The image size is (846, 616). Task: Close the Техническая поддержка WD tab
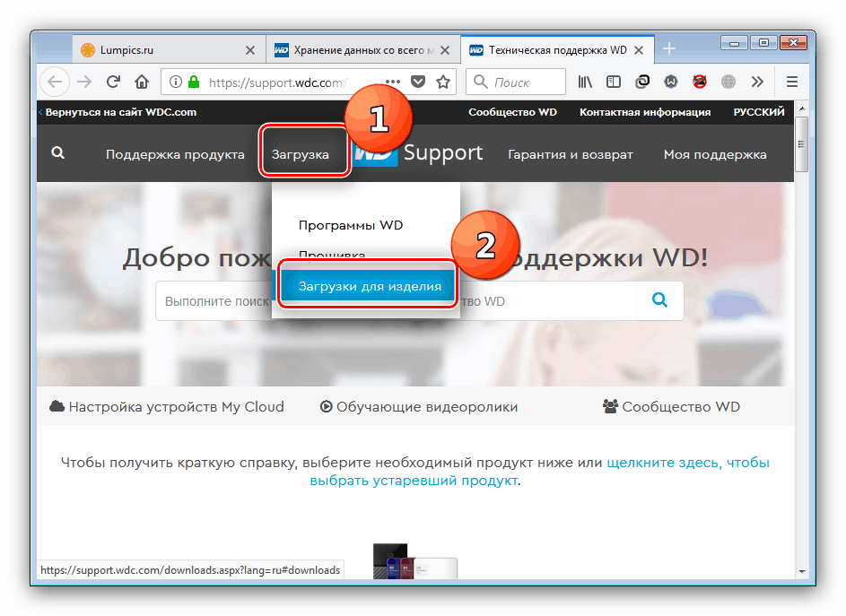639,50
